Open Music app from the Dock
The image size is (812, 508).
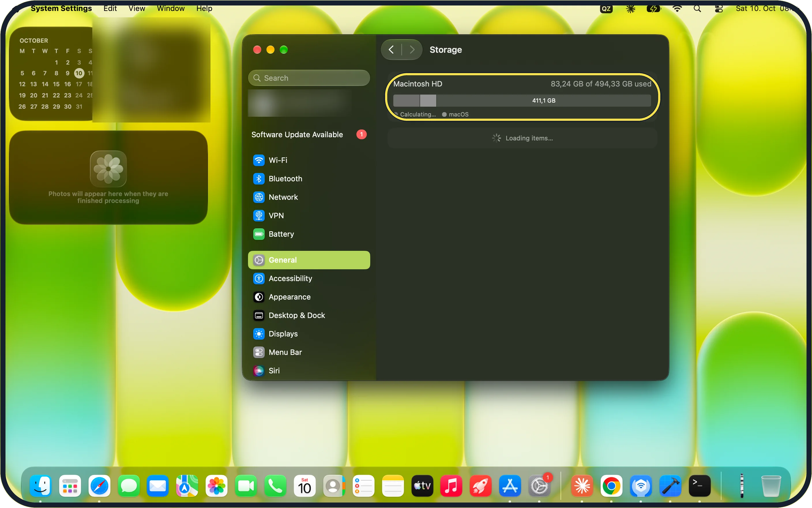[451, 486]
